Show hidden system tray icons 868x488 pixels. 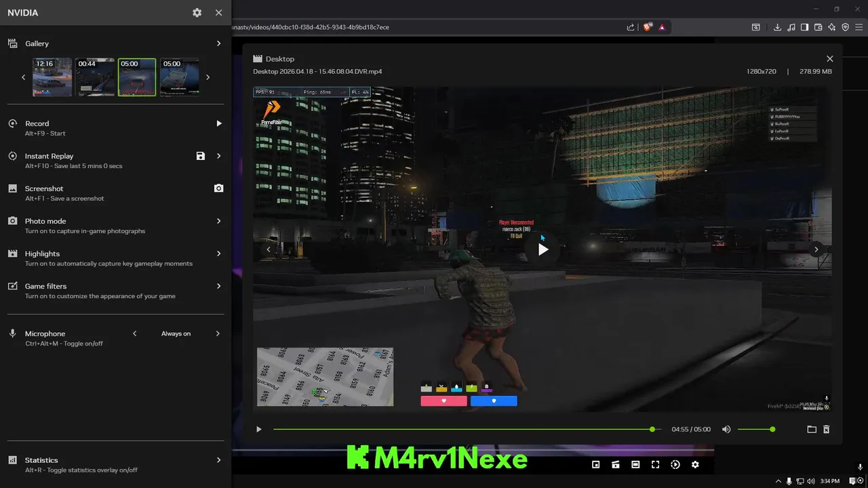click(778, 481)
